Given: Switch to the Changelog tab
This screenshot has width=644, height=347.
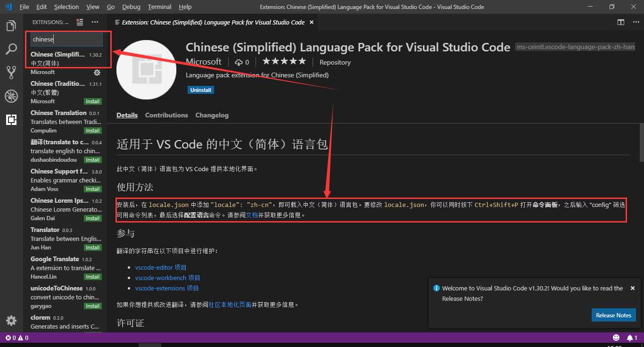Looking at the screenshot, I should pyautogui.click(x=212, y=115).
